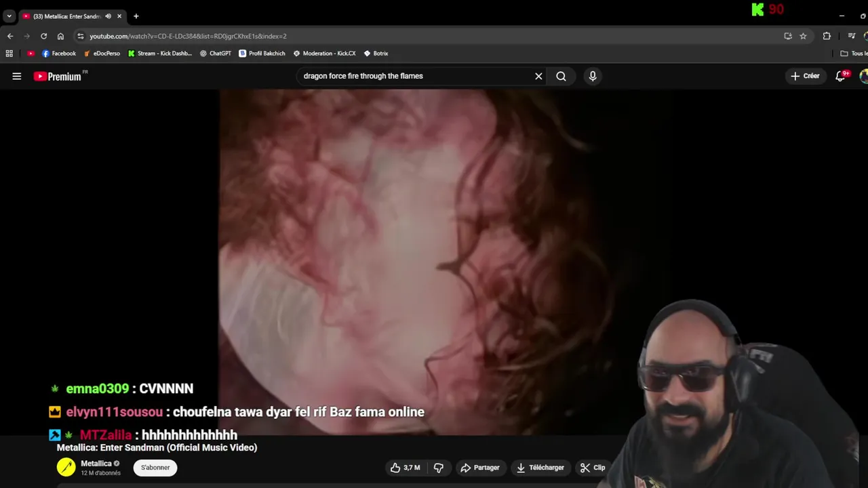Select the Metallica: Enter Sandman tab

pos(66,16)
